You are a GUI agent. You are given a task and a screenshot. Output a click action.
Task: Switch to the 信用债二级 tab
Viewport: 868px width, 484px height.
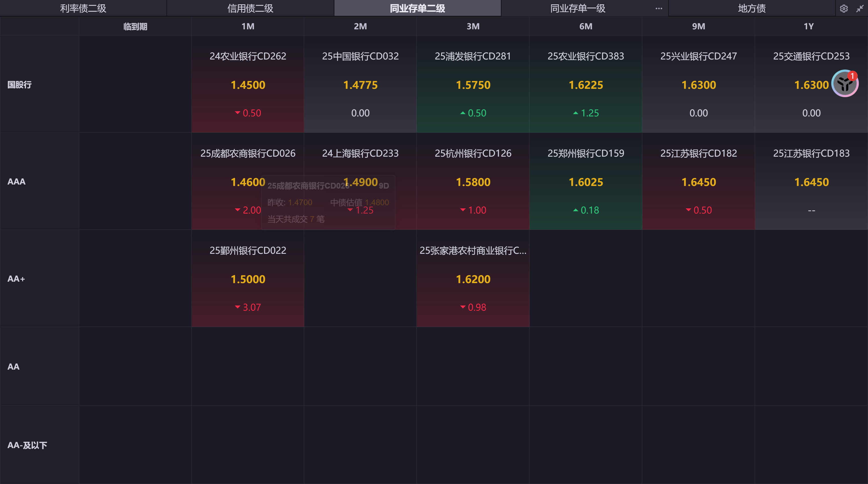click(x=250, y=8)
